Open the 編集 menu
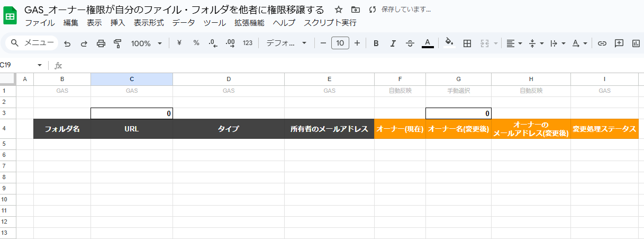This screenshot has width=644, height=239. pyautogui.click(x=71, y=23)
